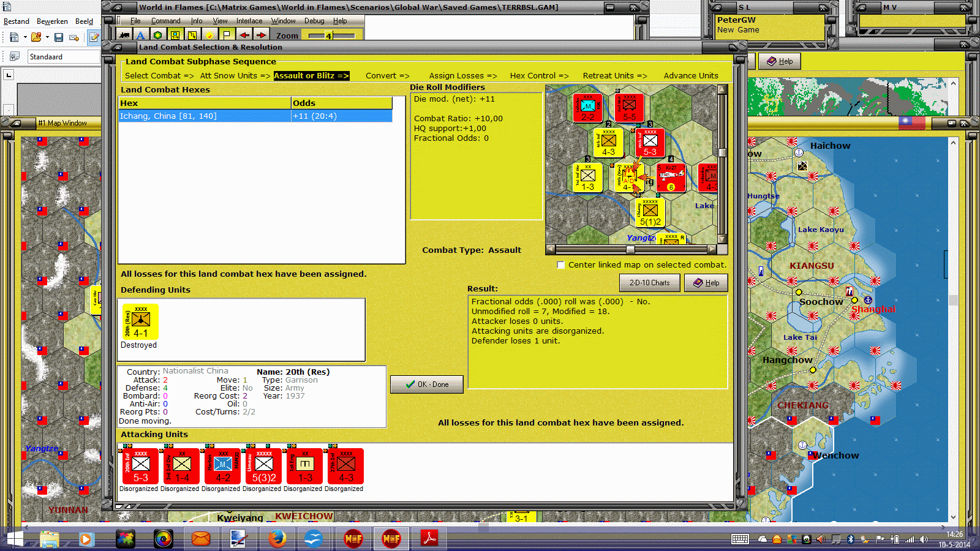Click the save diskette icon in the background app
Image resolution: width=980 pixels, height=551 pixels.
pos(59,38)
